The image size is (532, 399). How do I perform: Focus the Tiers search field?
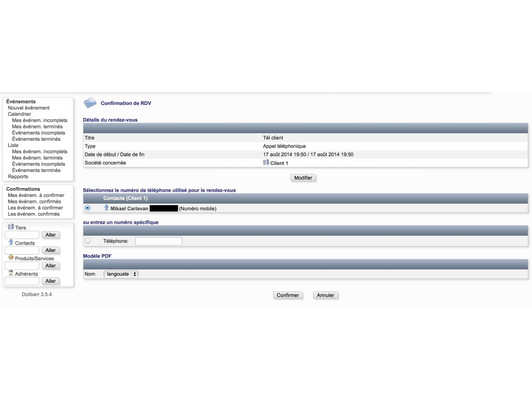[22, 235]
